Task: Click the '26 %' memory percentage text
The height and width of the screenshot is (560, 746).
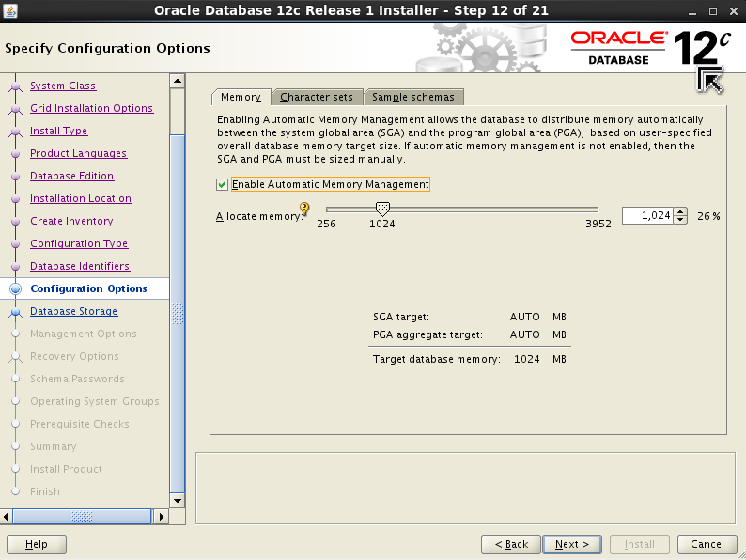Action: tap(708, 216)
